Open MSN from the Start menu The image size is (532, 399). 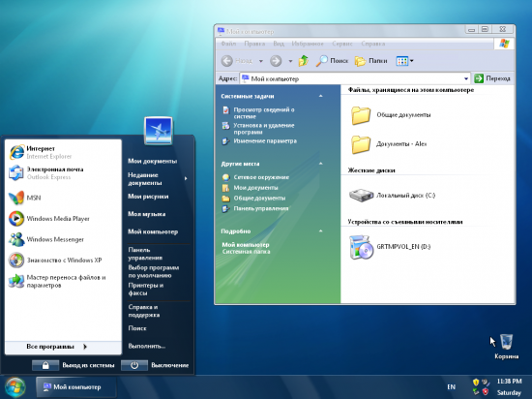pos(64,198)
